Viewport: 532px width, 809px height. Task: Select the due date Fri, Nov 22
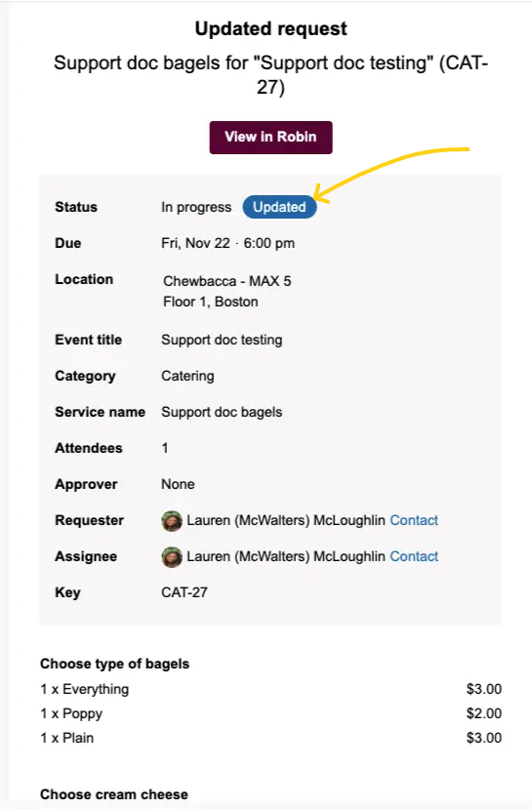(195, 243)
